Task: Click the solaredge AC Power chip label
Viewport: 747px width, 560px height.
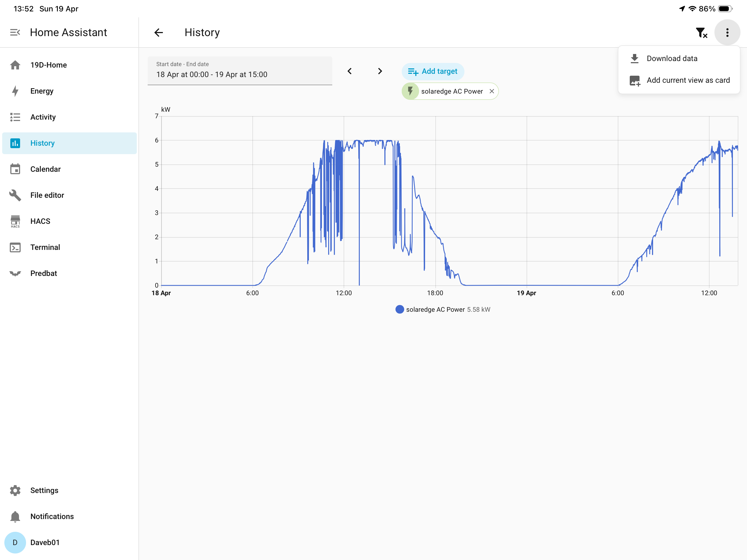Action: coord(452,91)
